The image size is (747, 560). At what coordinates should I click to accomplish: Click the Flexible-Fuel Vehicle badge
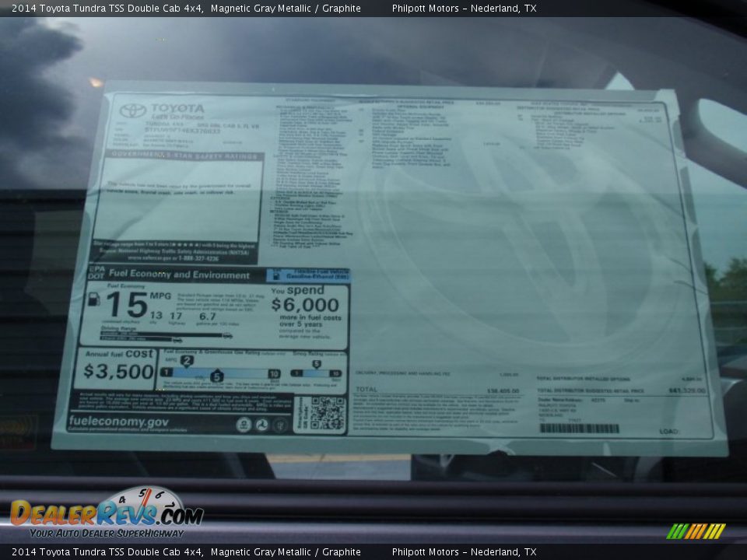[308, 275]
